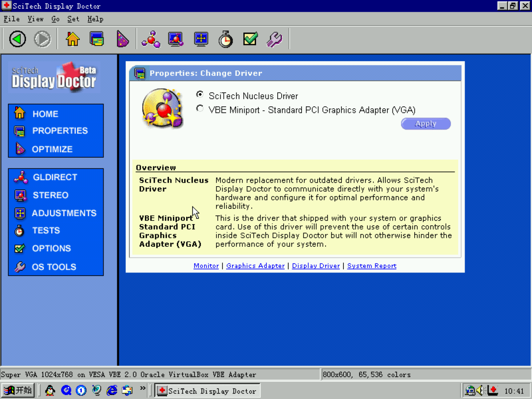Click the wrench icon beside OS TOOLS in the sidebar
This screenshot has width=532, height=399.
(x=20, y=267)
